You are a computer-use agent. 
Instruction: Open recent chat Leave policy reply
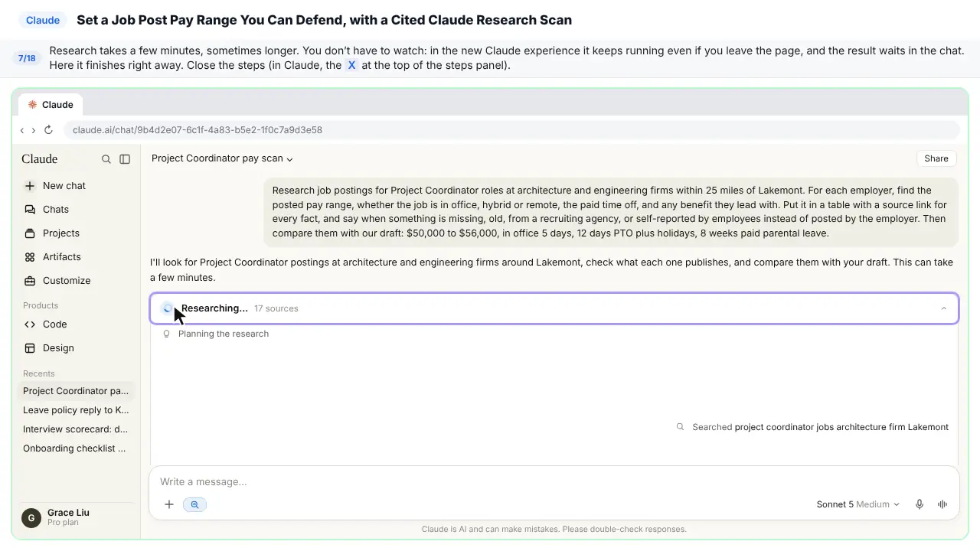tap(75, 410)
